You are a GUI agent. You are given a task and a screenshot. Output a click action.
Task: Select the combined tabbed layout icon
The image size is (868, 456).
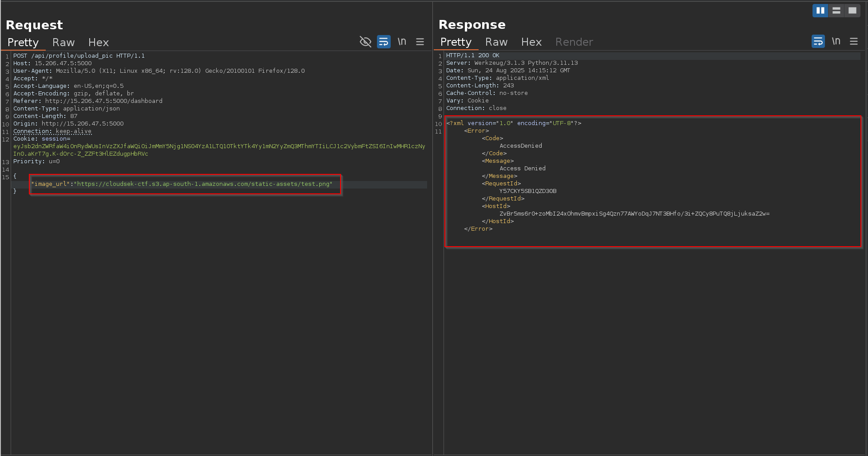click(852, 10)
